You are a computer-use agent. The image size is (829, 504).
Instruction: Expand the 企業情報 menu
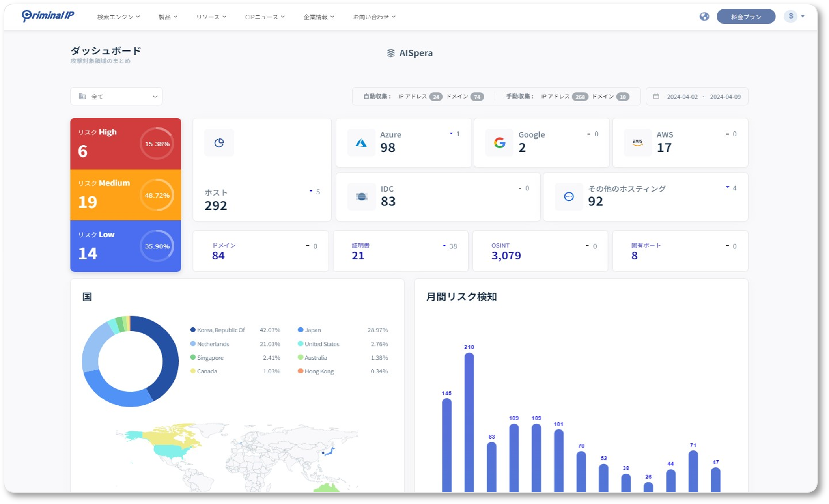[x=319, y=17]
